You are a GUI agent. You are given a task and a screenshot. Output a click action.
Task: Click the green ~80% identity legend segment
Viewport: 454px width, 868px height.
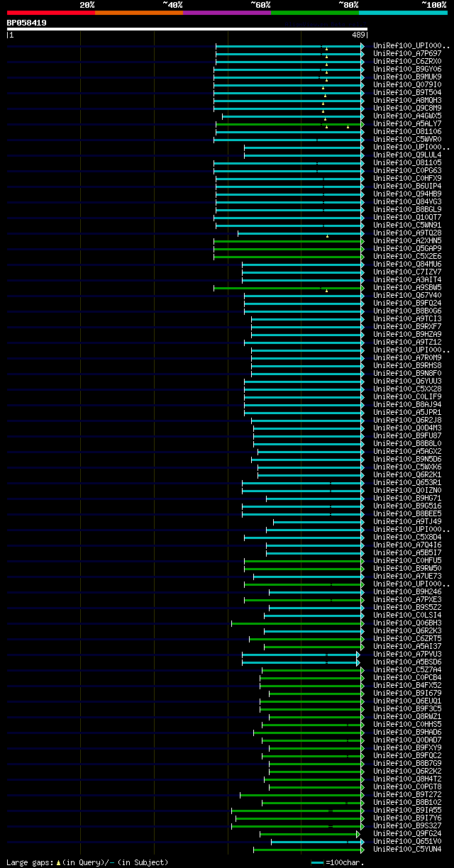pyautogui.click(x=315, y=13)
